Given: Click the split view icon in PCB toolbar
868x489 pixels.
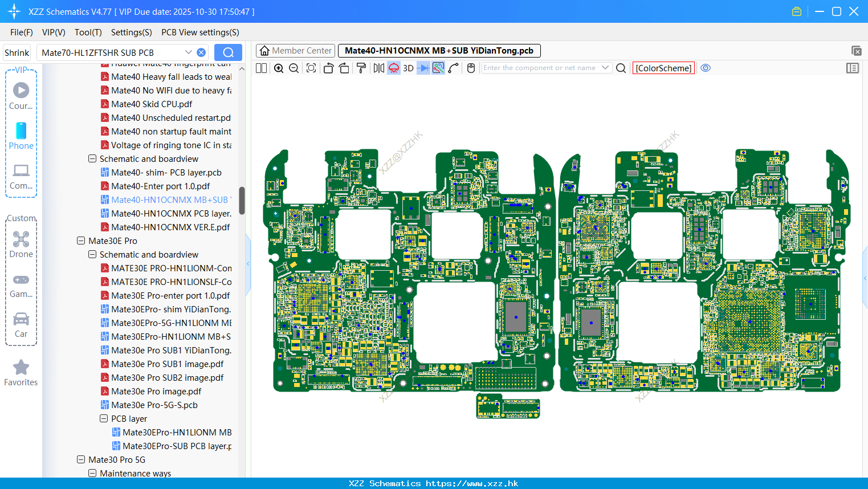Looking at the screenshot, I should [262, 68].
